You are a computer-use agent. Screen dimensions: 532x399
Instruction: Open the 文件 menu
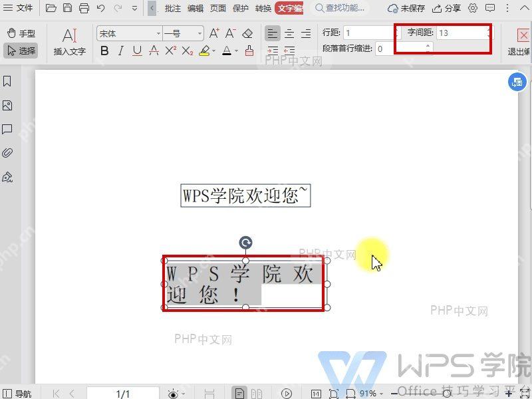[x=18, y=7]
